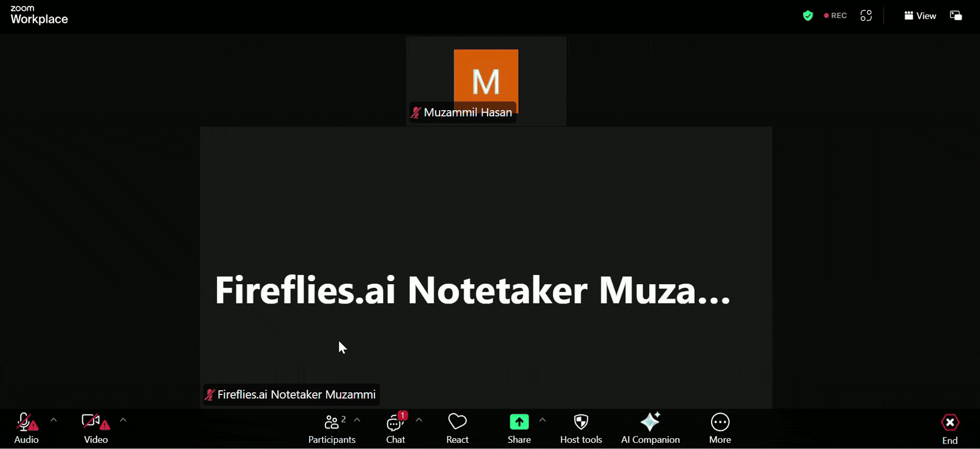This screenshot has height=449, width=980.
Task: Expand the arrow next to Participants
Action: (x=357, y=420)
